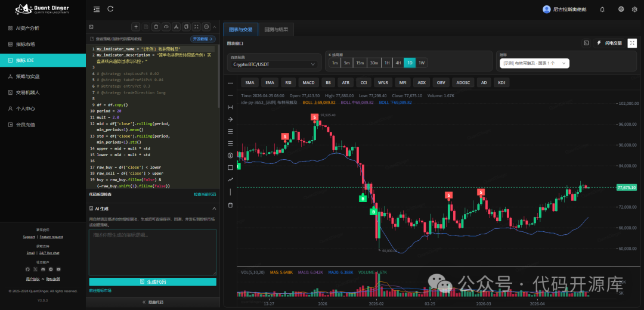Image resolution: width=644 pixels, height=310 pixels.
Task: Select the dollar price label tool
Action: click(230, 155)
